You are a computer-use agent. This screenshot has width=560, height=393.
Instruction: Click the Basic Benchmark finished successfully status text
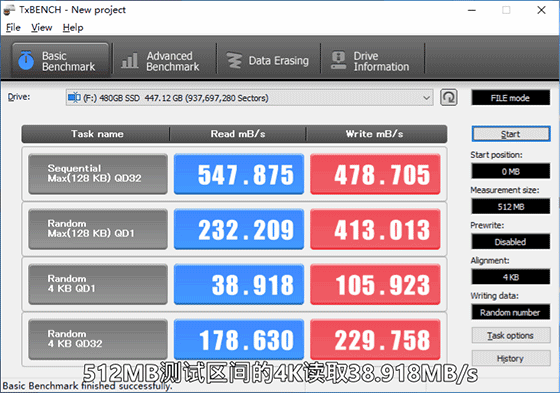(88, 386)
